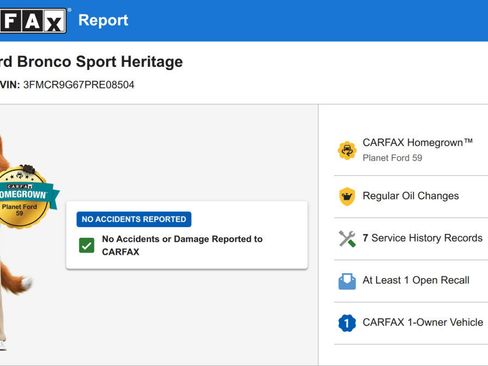488x366 pixels.
Task: Open the 7 Service History Records entry
Action: coord(411,239)
